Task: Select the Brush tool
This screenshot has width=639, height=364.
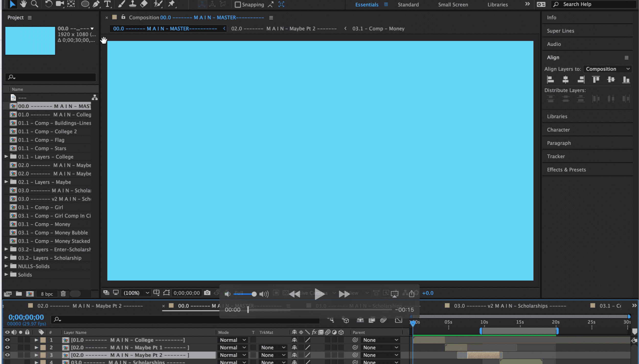Action: pos(121,4)
